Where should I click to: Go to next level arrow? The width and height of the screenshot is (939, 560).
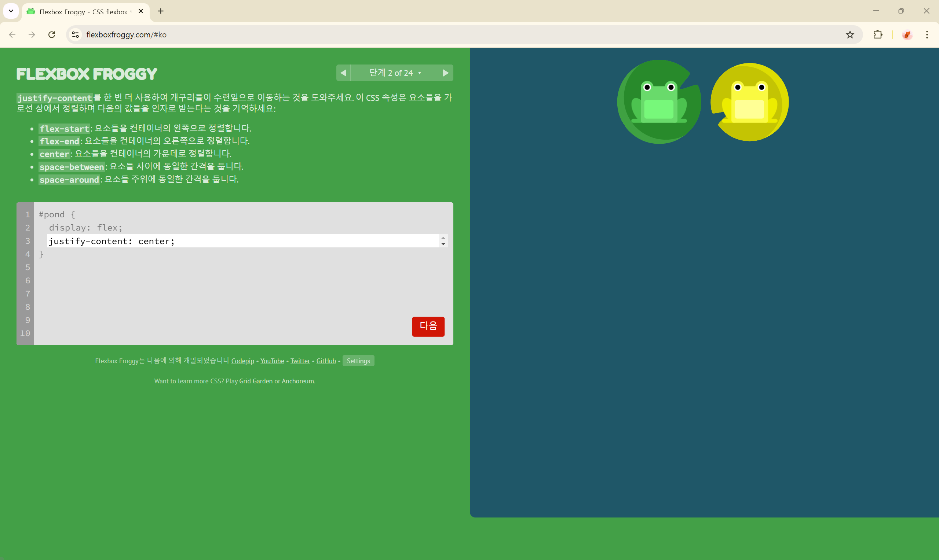point(446,73)
